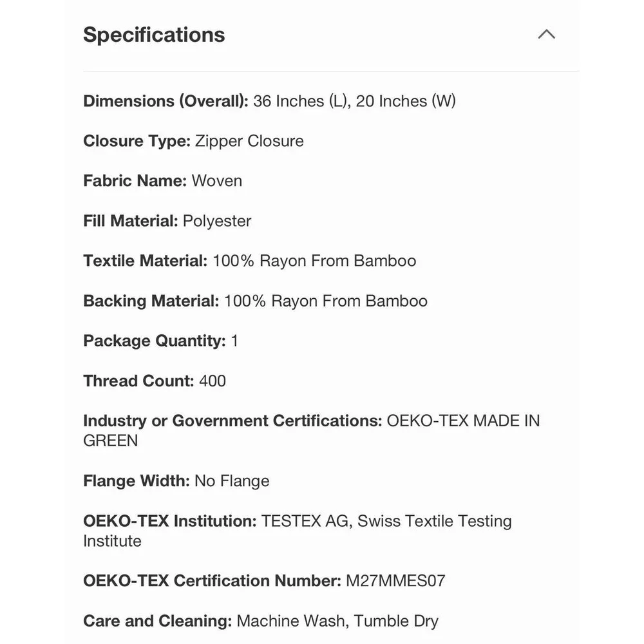Collapse the Specifications section chevron

[546, 34]
